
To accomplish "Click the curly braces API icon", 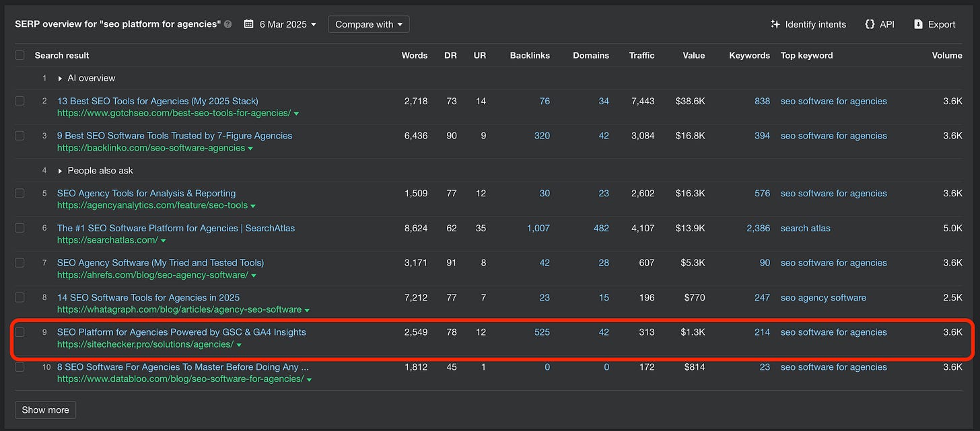I will pyautogui.click(x=870, y=24).
